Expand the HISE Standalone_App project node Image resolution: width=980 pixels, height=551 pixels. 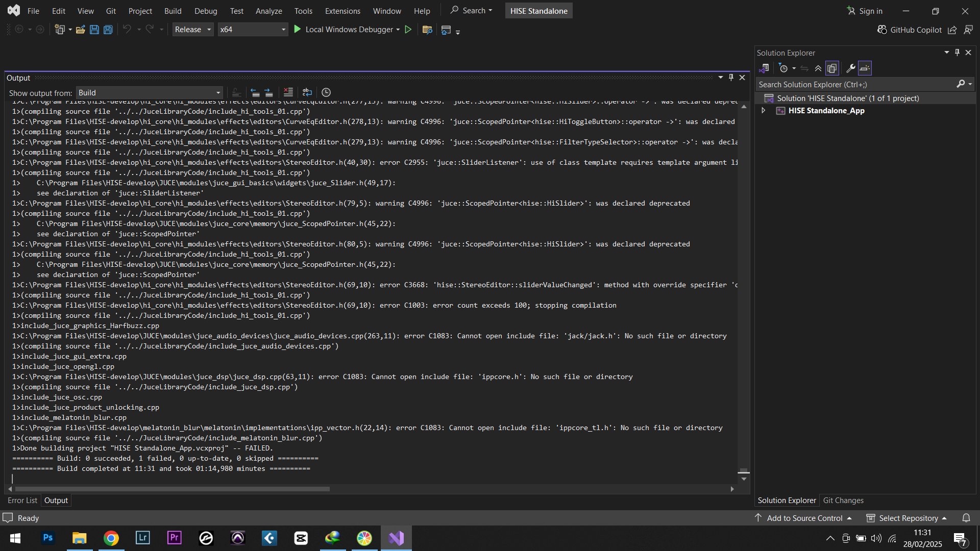tap(763, 110)
